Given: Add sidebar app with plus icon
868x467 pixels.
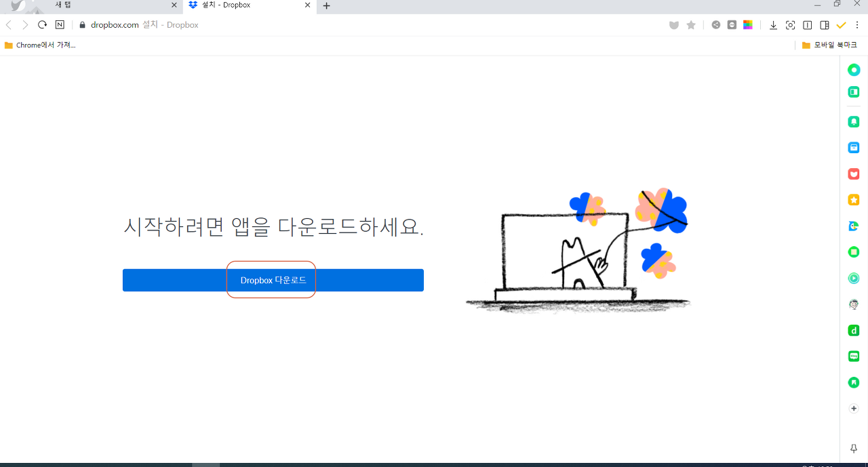Looking at the screenshot, I should [854, 409].
